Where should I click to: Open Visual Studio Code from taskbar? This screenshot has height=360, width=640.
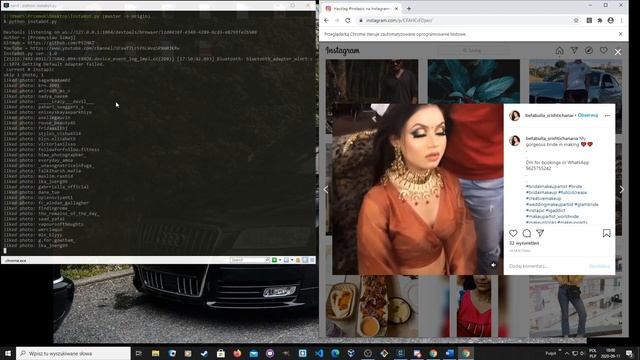point(319,353)
